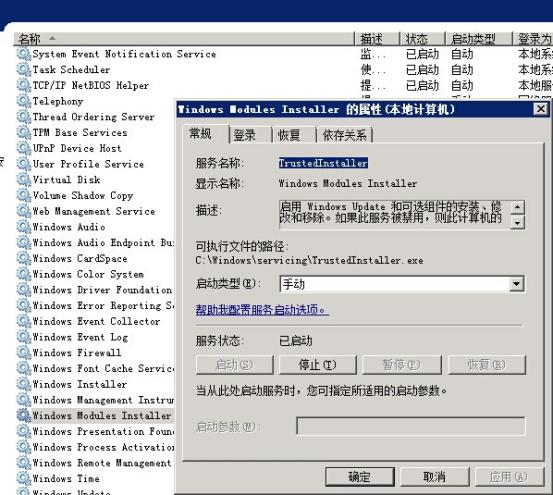
Task: Click the 取消 button
Action: point(434,477)
